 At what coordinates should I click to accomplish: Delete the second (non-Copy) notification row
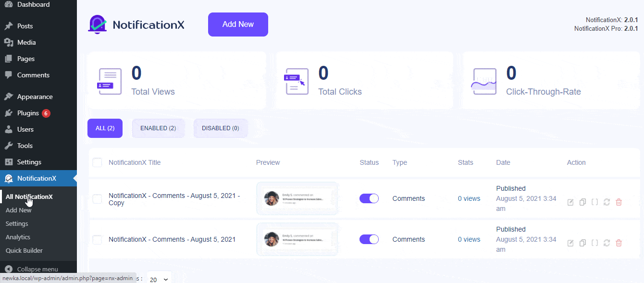[619, 243]
